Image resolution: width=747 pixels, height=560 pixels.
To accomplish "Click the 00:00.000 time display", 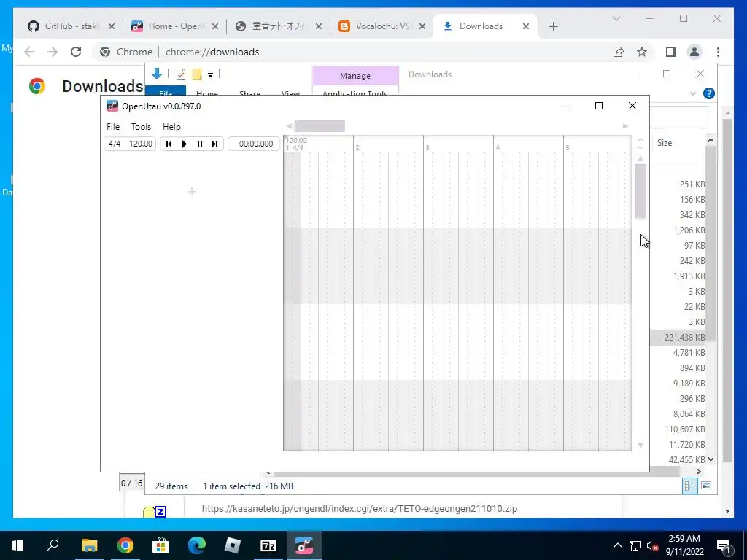I will point(254,144).
